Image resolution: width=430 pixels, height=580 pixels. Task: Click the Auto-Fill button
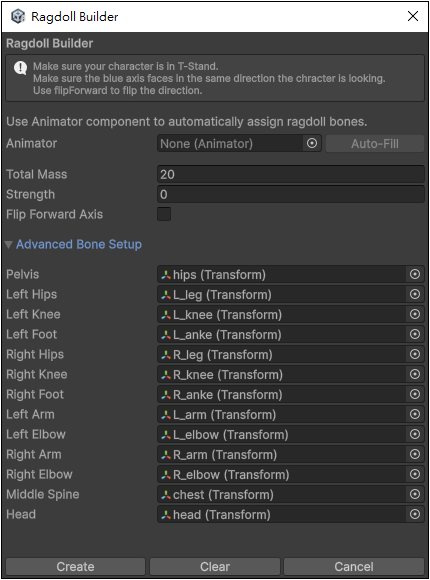[375, 143]
